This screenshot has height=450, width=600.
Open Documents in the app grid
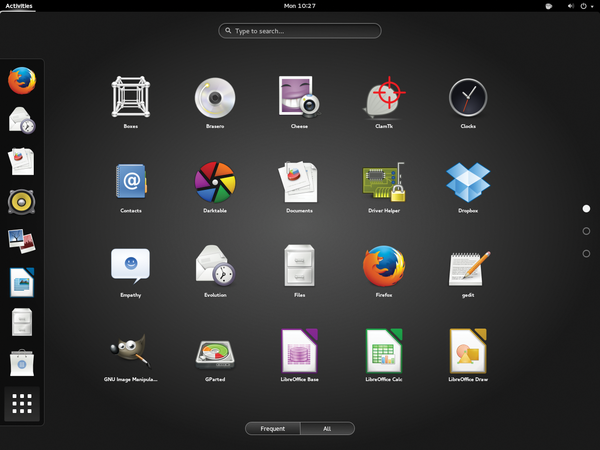[299, 182]
